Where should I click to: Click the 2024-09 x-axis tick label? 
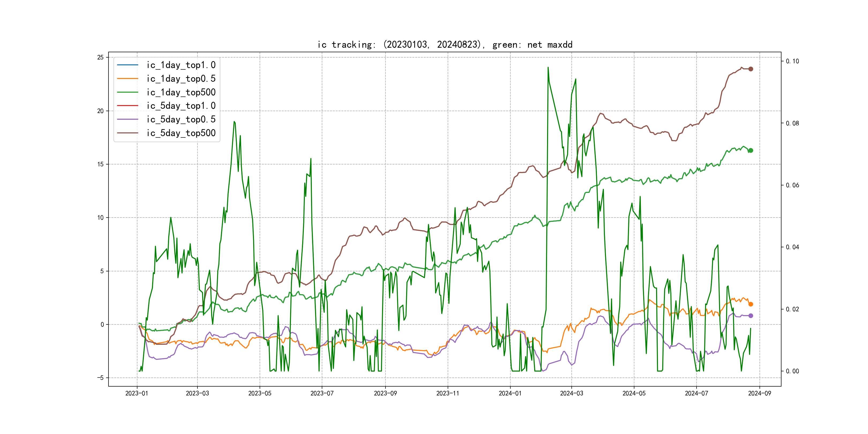[x=759, y=393]
